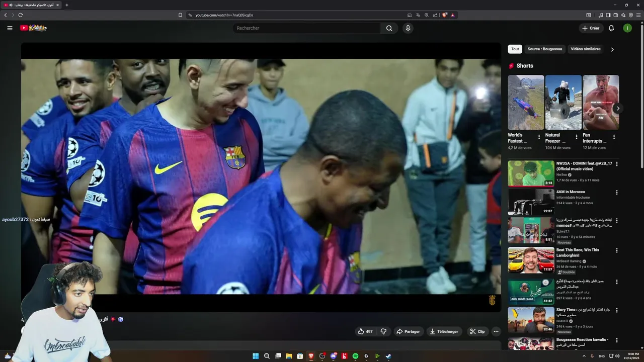
Task: Click ENG language indicator
Action: pos(602,356)
